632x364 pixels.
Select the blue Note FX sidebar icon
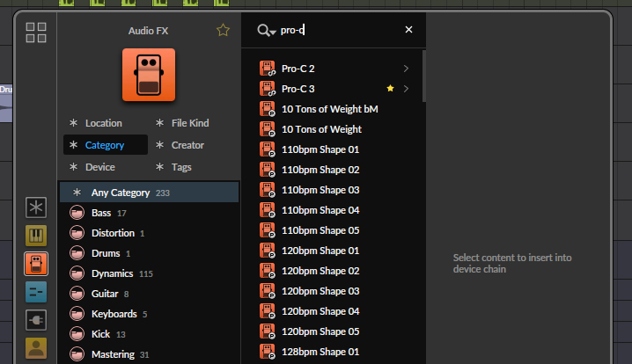(36, 292)
